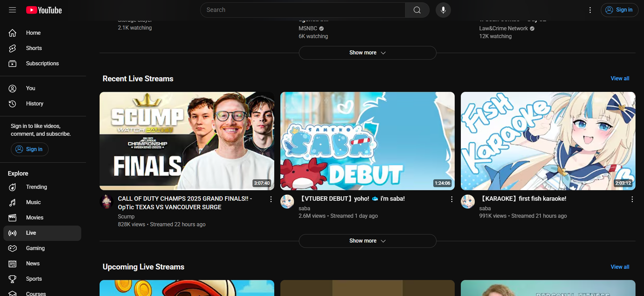Click the Upcoming Live Streams heading
The image size is (644, 296).
pyautogui.click(x=143, y=267)
